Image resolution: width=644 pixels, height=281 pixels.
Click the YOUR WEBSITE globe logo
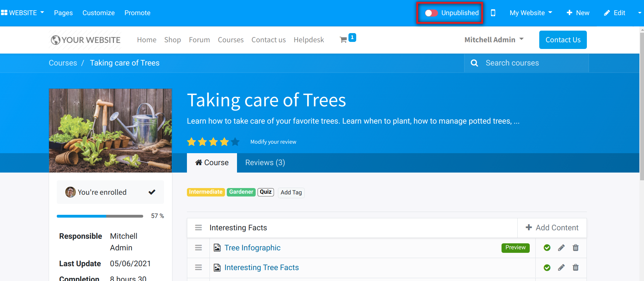coord(86,40)
